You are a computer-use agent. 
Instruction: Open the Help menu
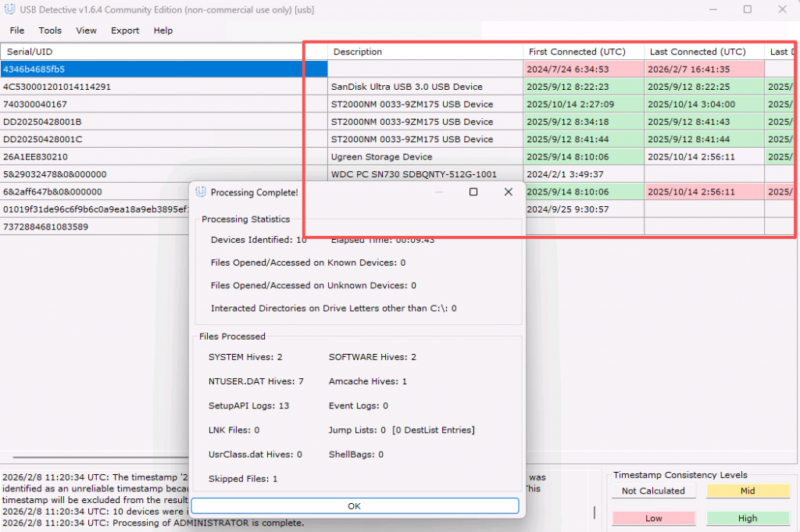163,30
